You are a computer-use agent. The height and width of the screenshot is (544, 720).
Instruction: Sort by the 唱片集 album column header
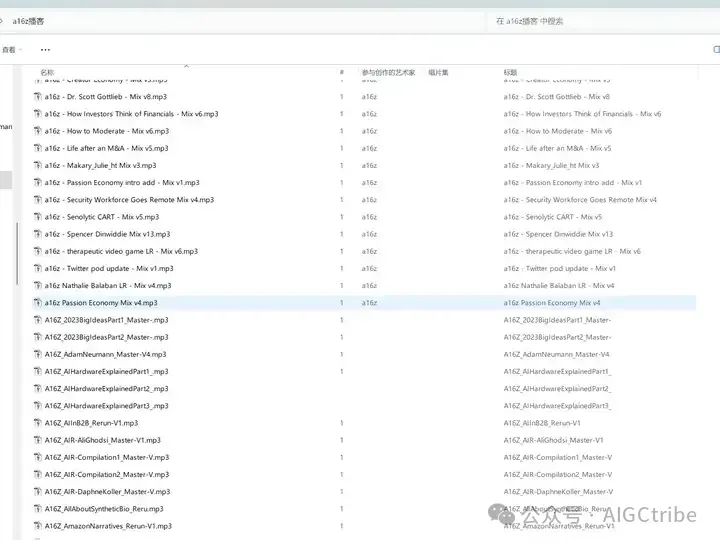click(438, 72)
